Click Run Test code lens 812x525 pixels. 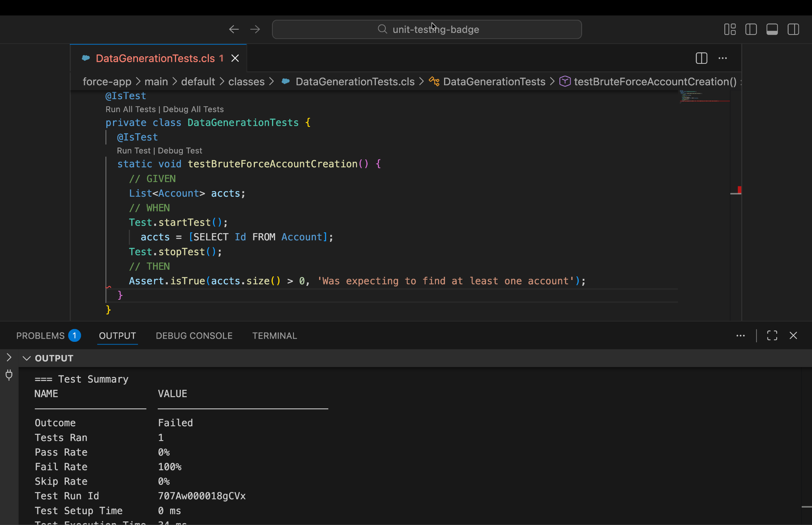(x=134, y=151)
